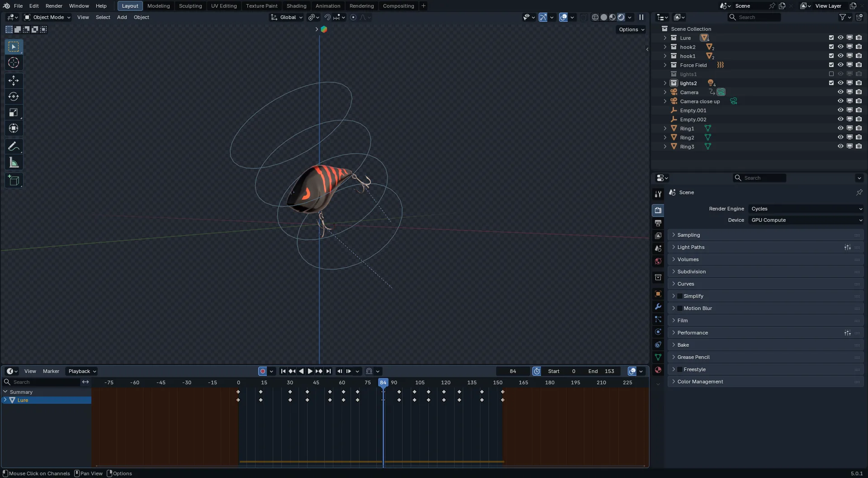Click the current frame field showing 84
Viewport: 868px width, 478px height.
[512, 371]
